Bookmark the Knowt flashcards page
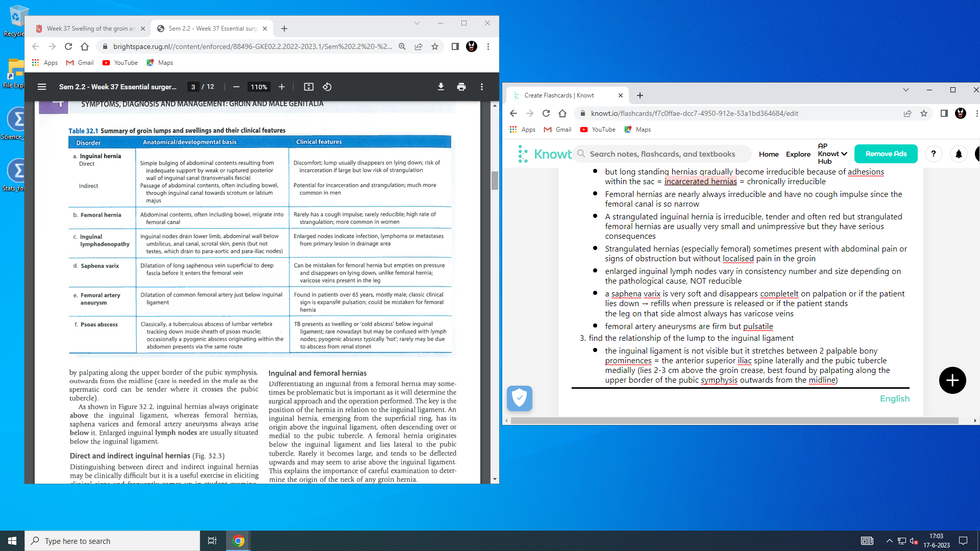 [x=924, y=113]
